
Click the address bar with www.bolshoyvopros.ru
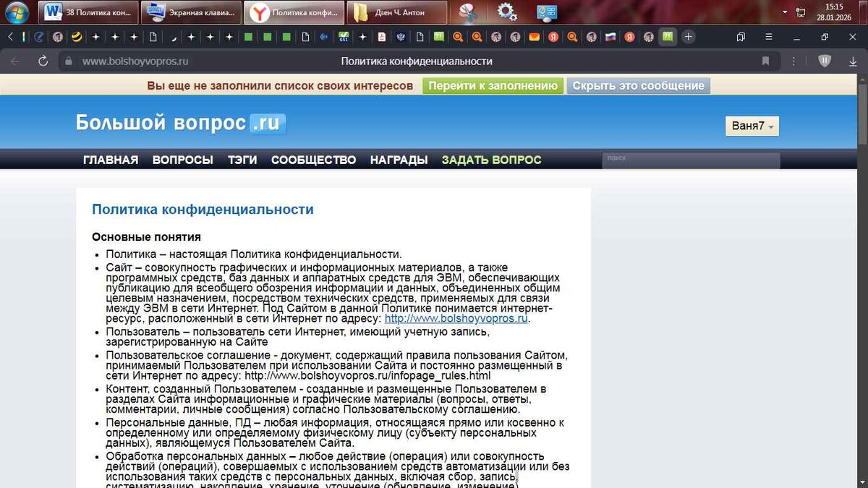pos(135,61)
